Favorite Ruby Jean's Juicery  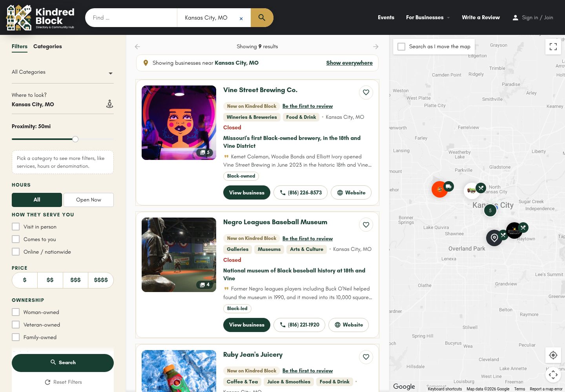[366, 357]
